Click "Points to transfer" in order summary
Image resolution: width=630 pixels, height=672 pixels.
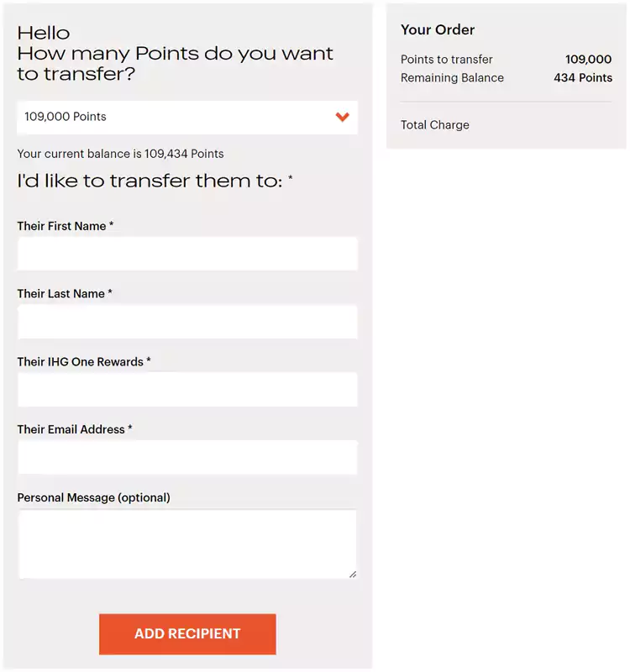(447, 60)
